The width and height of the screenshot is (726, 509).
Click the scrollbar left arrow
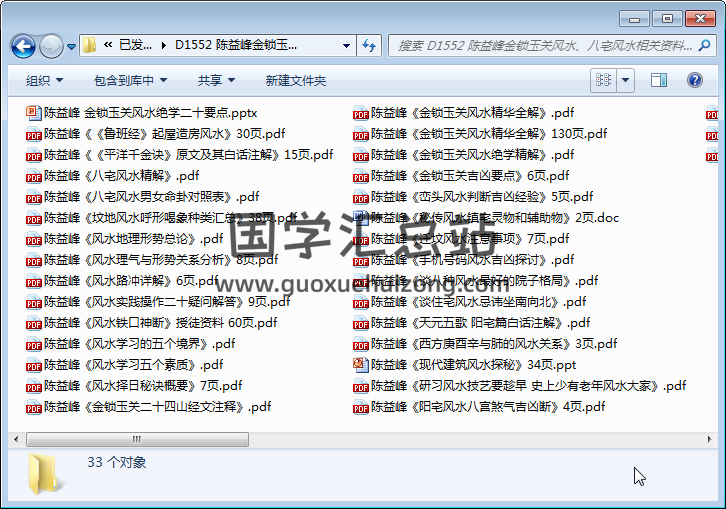16,439
